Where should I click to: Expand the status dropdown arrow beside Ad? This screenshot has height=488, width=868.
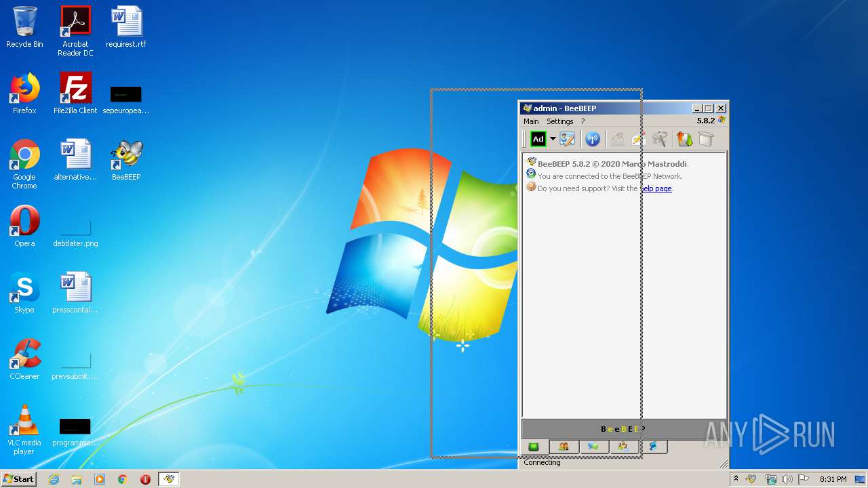[553, 139]
